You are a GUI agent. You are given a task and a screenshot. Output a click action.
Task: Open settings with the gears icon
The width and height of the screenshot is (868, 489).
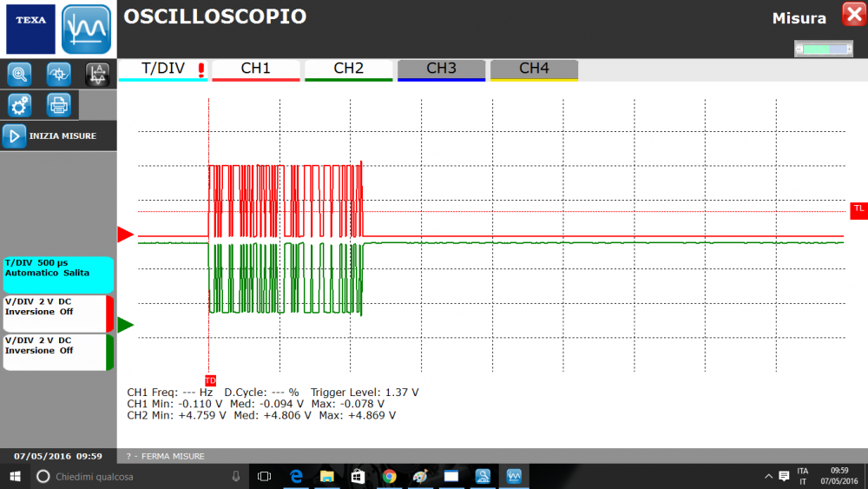[18, 105]
